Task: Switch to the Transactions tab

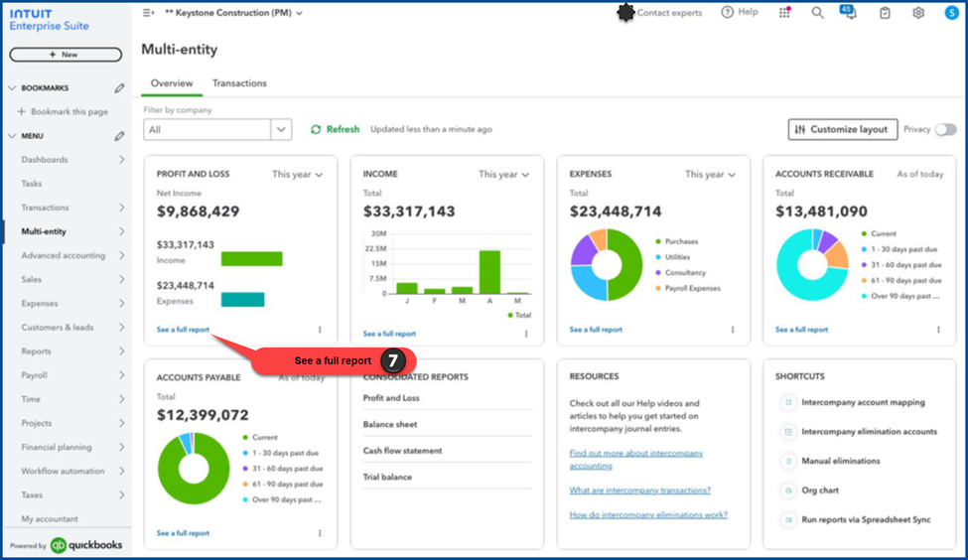Action: coord(239,83)
